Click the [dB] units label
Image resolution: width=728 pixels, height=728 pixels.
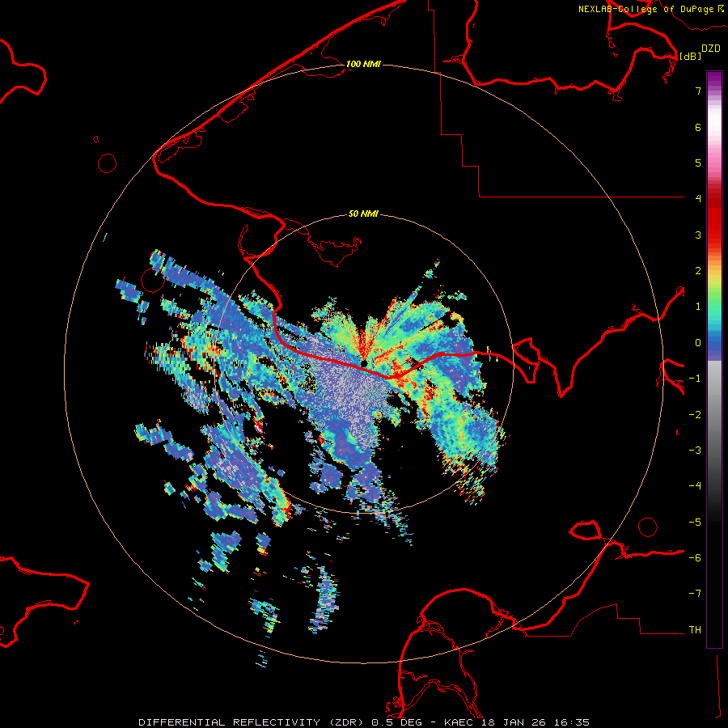point(691,56)
